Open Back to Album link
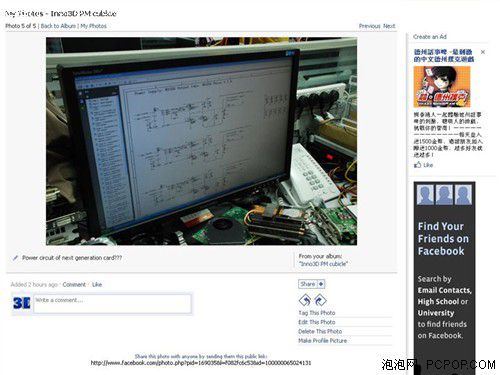This screenshot has height=375, width=500. [x=58, y=26]
